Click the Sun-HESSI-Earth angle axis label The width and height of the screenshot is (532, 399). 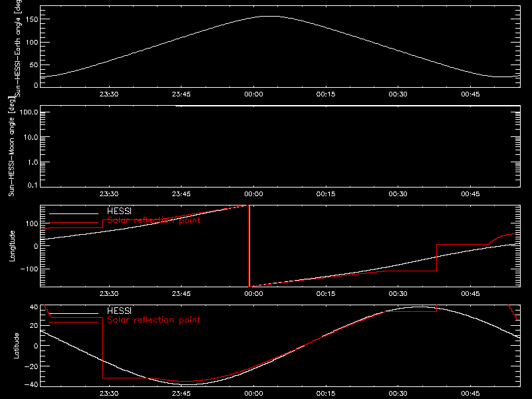pos(18,49)
